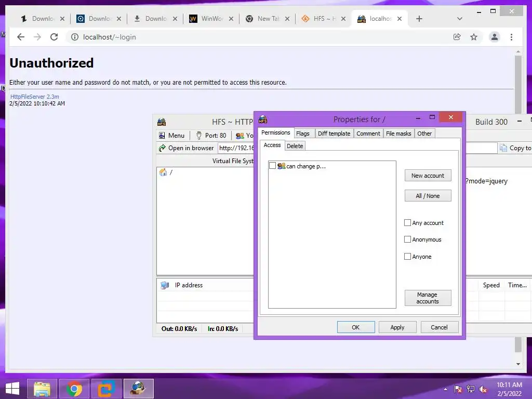Select the root '/' folder in Virtual File System
The height and width of the screenshot is (399, 532).
(x=166, y=172)
